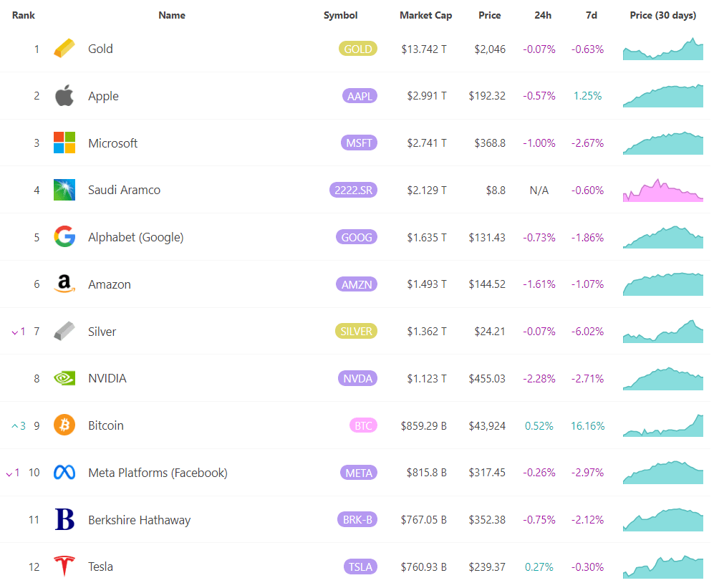The image size is (714, 588).
Task: Click the NVIDIA eye logo
Action: point(64,378)
